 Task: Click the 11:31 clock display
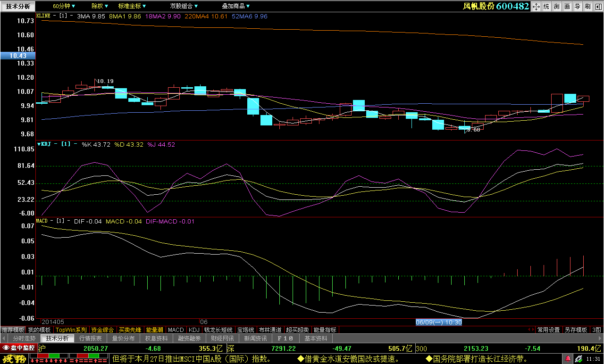pos(594,359)
